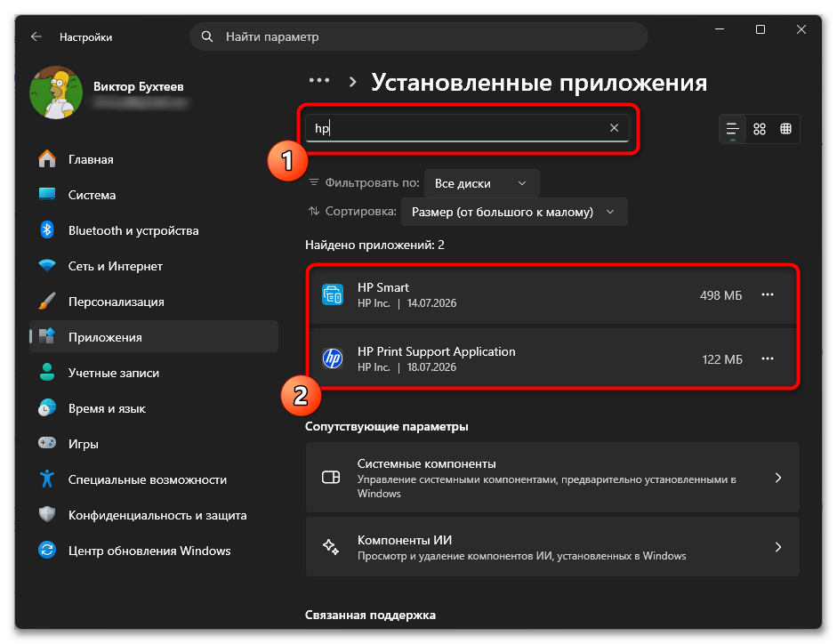Clear the app search text with X
Screen dimensions: 837x644
[614, 128]
